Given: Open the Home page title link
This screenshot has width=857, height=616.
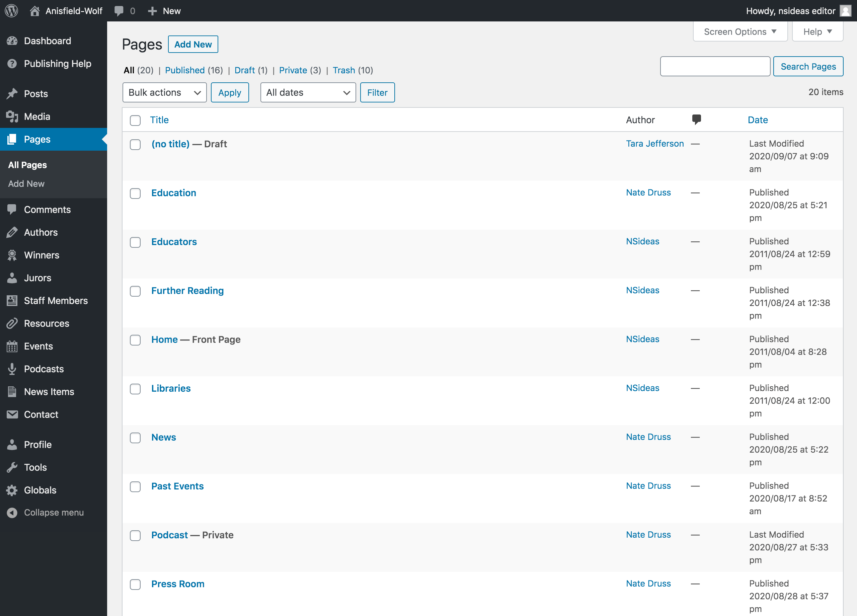Looking at the screenshot, I should [x=164, y=339].
